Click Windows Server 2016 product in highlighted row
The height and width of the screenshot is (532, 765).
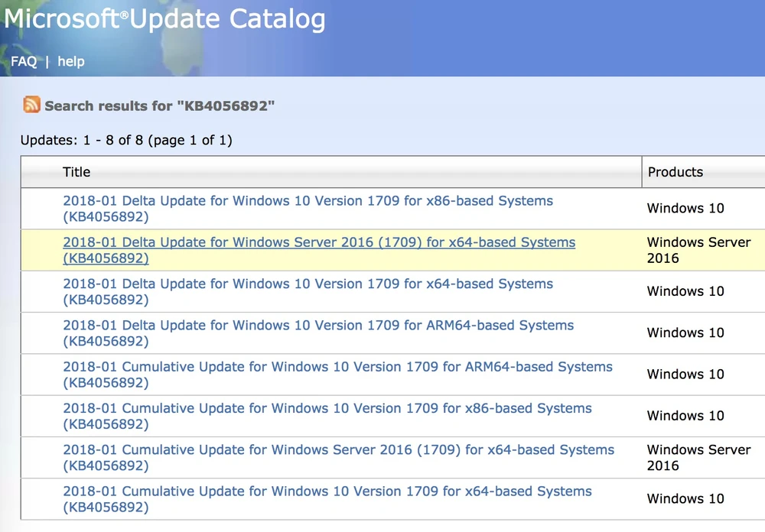point(698,250)
